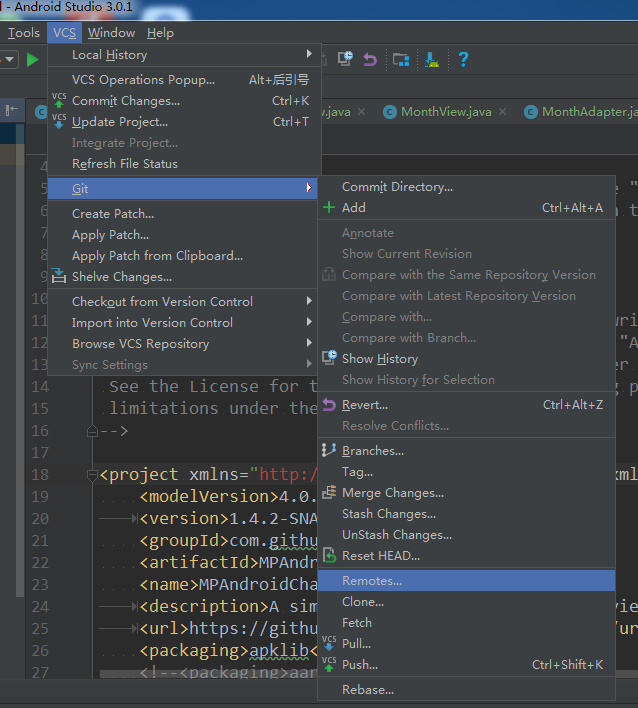The image size is (638, 708).
Task: Select Reset HEAD... in Git submenu
Action: (x=466, y=556)
